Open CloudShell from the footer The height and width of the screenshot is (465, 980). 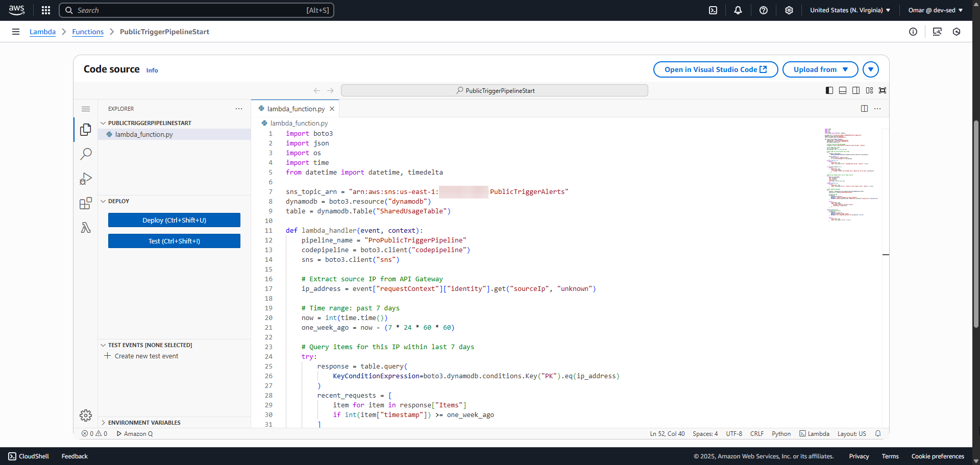pyautogui.click(x=29, y=456)
